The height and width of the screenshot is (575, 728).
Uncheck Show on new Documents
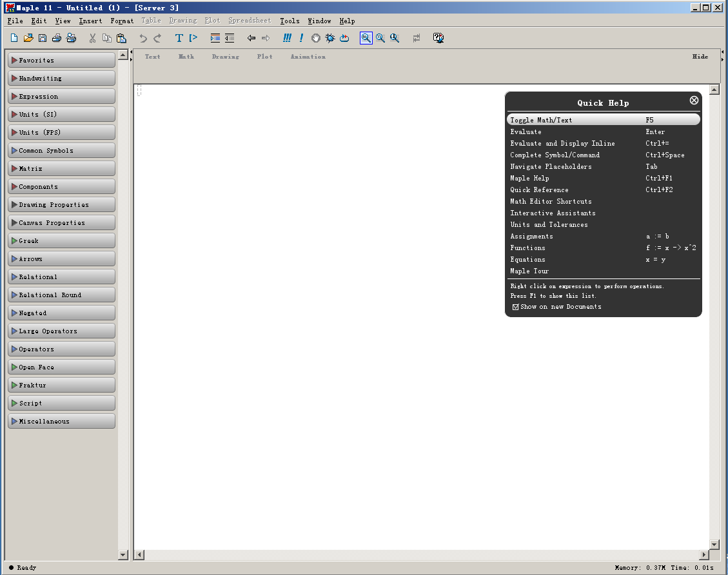pyautogui.click(x=515, y=307)
